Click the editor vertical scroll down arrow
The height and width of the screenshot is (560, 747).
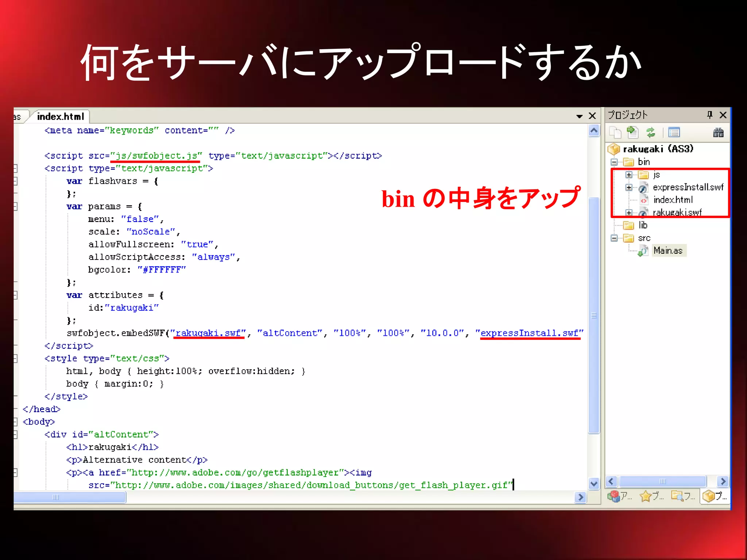coord(594,484)
